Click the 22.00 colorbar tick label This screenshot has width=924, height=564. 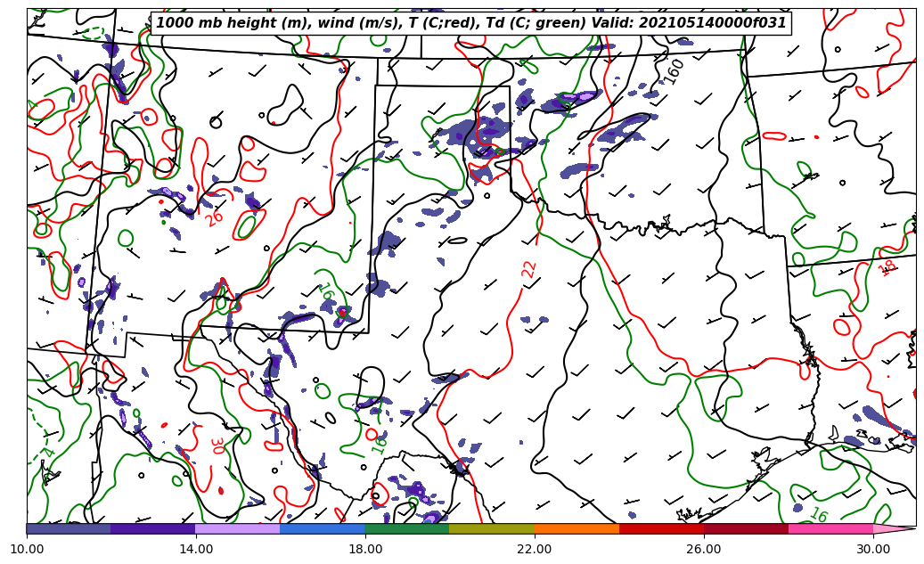tap(534, 549)
